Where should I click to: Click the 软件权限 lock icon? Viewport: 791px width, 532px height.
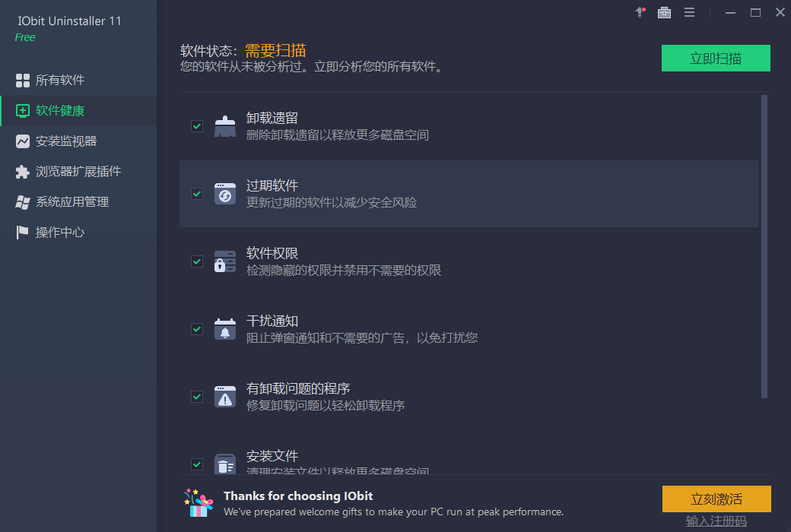pyautogui.click(x=225, y=261)
